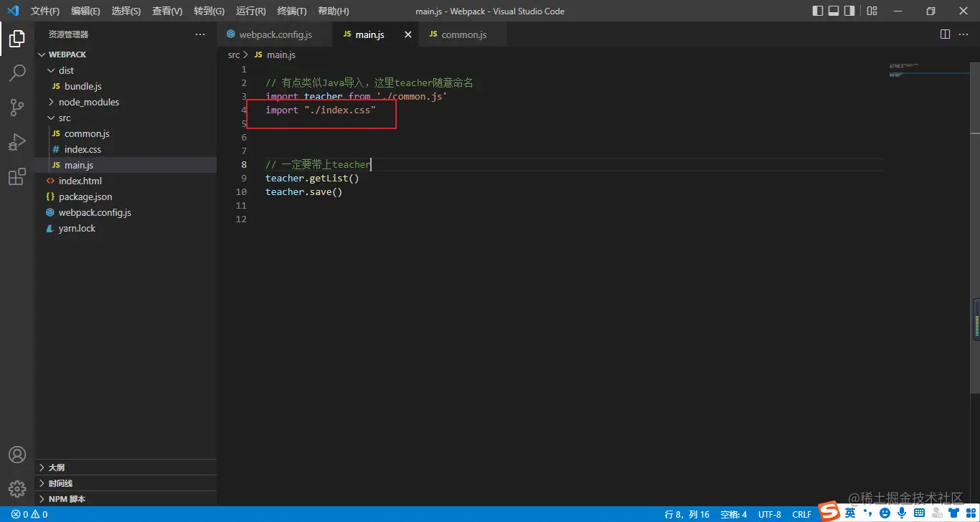
Task: Collapse the dist folder
Action: click(x=126, y=70)
